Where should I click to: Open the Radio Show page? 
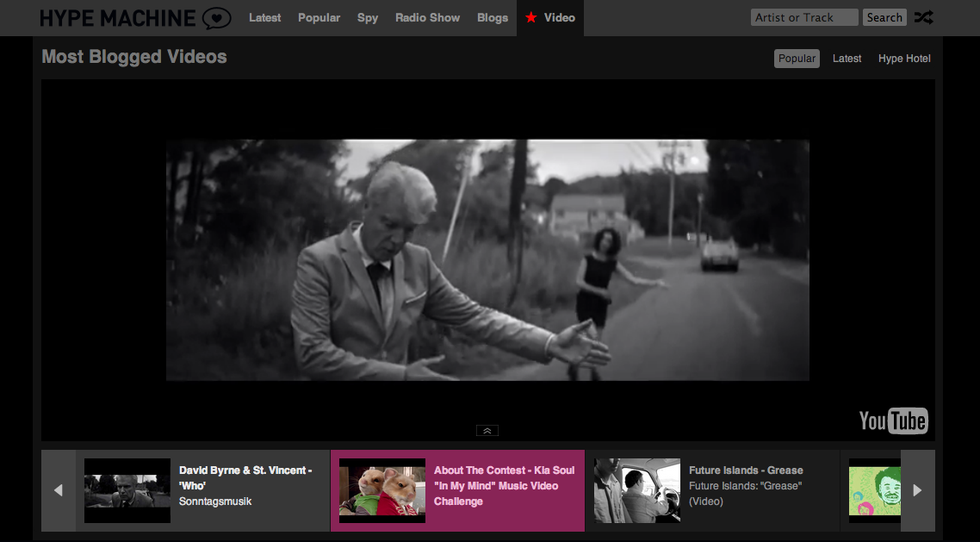click(427, 17)
